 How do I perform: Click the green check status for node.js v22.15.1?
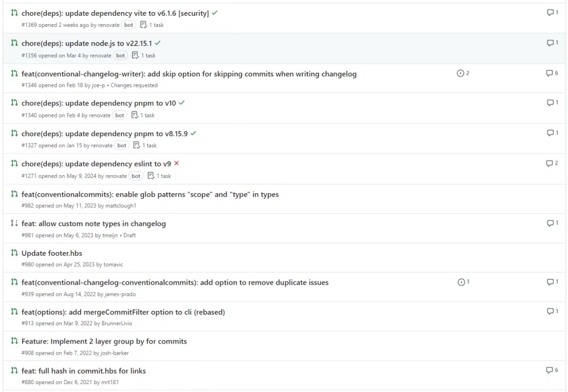pos(158,43)
